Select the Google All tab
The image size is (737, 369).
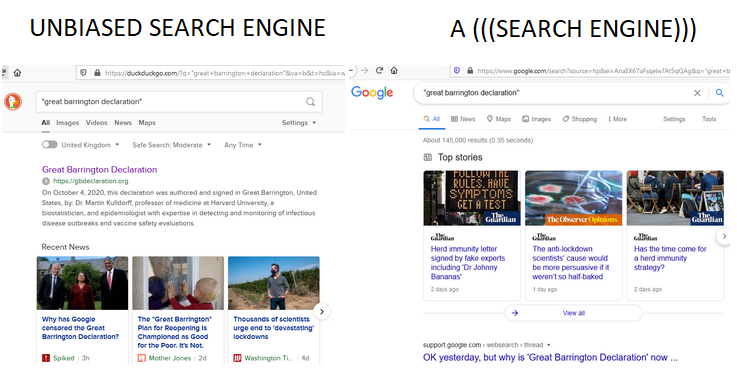click(431, 119)
